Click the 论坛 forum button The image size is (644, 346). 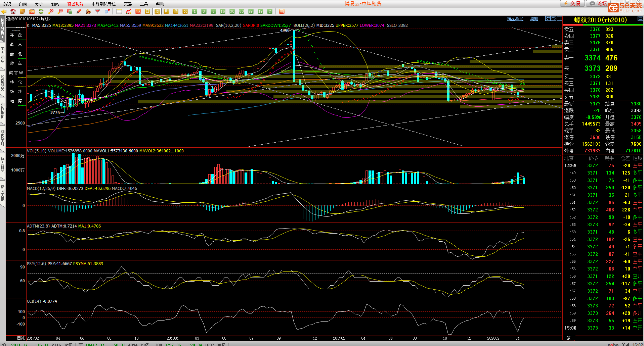598,3
